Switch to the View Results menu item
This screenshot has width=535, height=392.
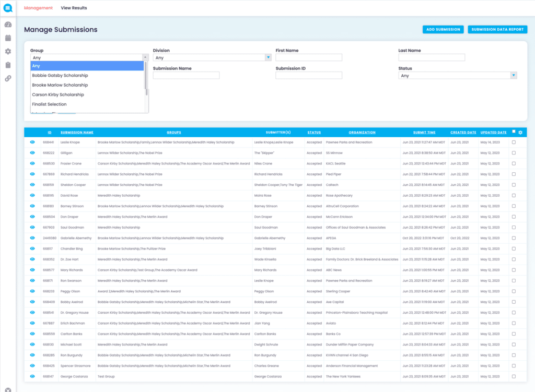click(x=73, y=8)
